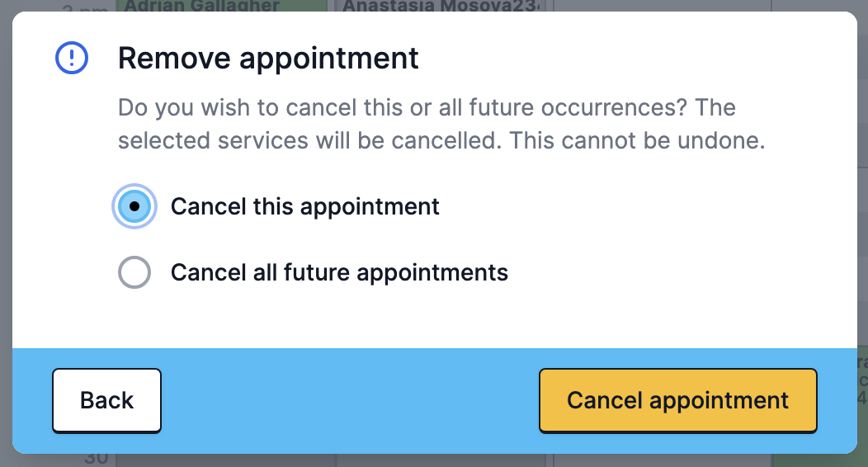This screenshot has width=868, height=467.
Task: Click the "This cannot be undone" sentence
Action: 637,140
